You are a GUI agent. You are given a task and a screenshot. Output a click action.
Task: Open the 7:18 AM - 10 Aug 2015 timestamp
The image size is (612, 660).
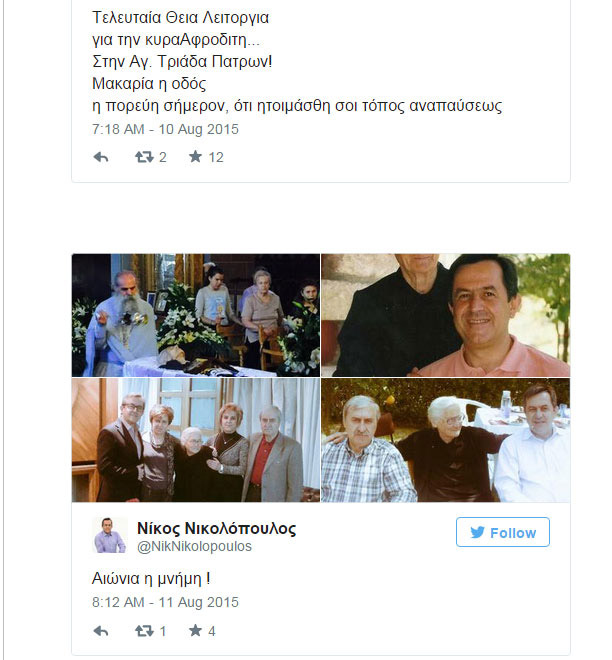coord(165,129)
